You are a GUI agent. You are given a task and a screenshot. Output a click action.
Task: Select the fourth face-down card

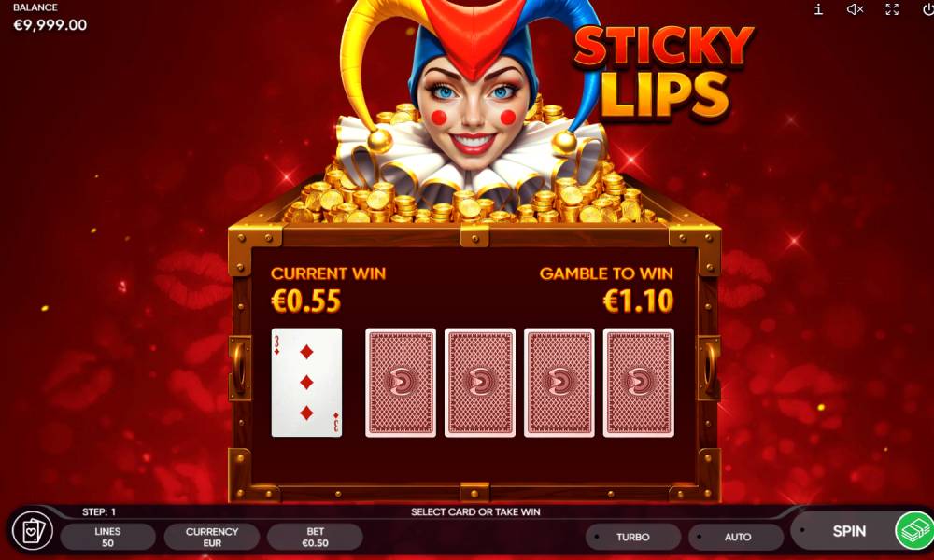click(x=639, y=383)
